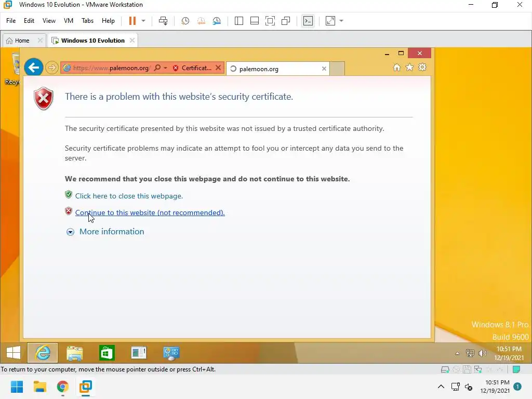532x399 pixels.
Task: Open the host Windows 11 Start menu
Action: tap(17, 387)
